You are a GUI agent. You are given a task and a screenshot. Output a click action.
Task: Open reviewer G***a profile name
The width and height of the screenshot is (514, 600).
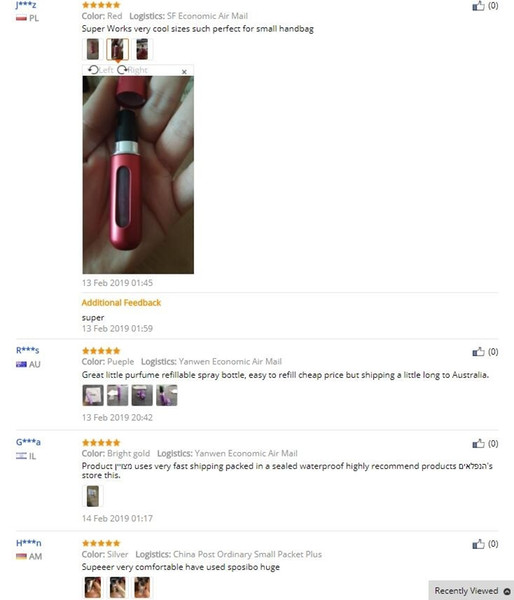pos(28,442)
